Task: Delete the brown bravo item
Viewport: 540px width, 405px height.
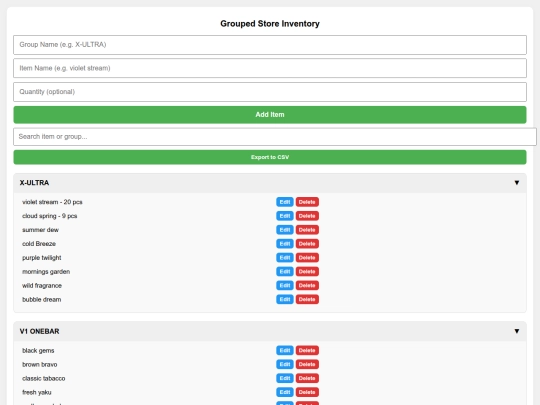Action: click(x=307, y=364)
